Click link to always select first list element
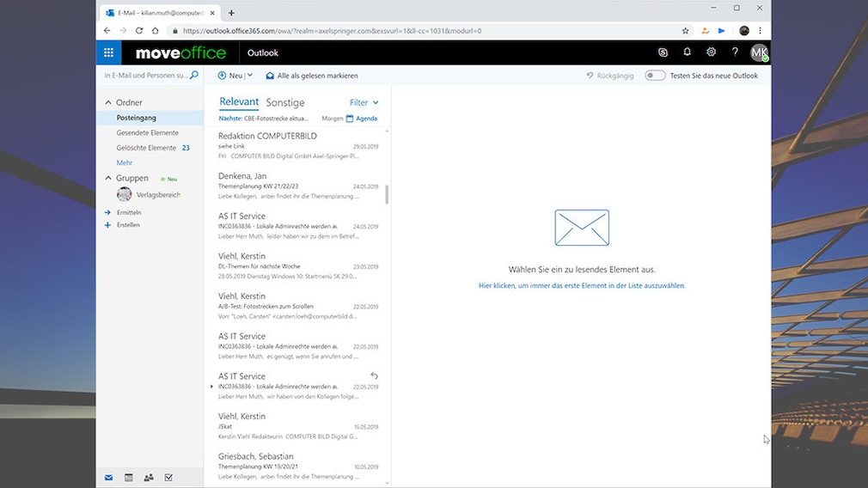Screen dimensions: 868x488 (582, 285)
